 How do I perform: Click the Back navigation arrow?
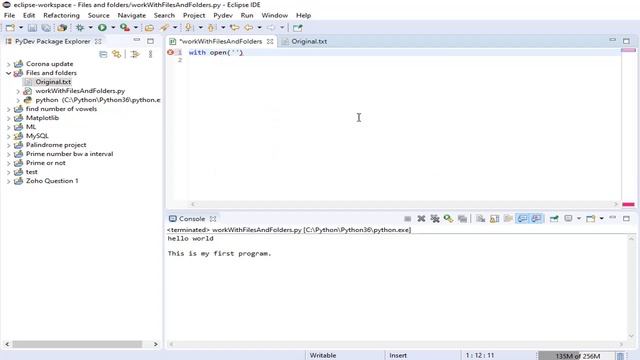coord(249,28)
